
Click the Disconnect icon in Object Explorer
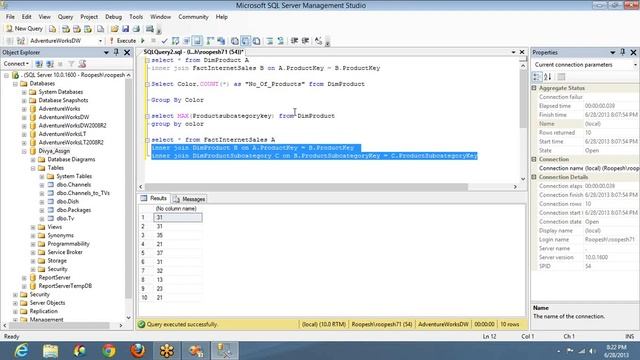(x=50, y=64)
